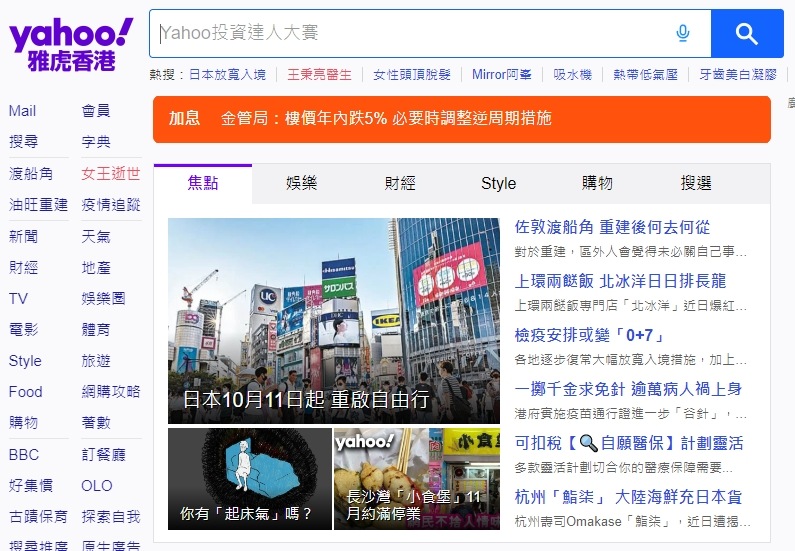Open trending search 王秉亮醫生
795x551 pixels.
[319, 75]
